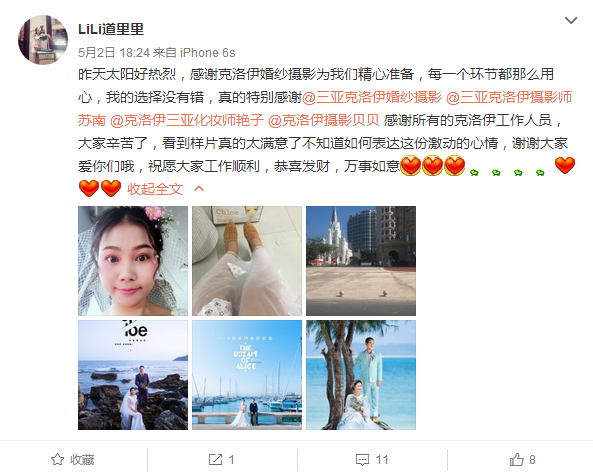Open couple on rocky shore thumbnail
This screenshot has width=593, height=472.
[x=133, y=375]
